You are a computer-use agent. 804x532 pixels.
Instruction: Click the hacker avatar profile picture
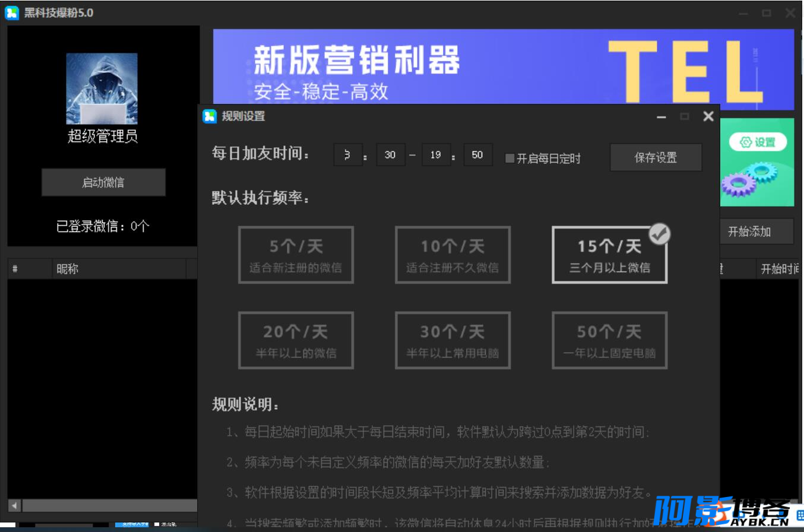102,88
